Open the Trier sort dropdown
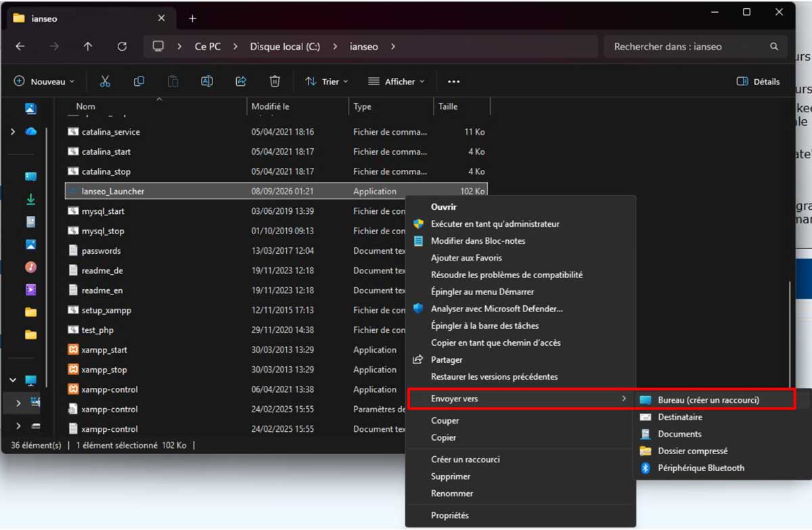 tap(327, 82)
